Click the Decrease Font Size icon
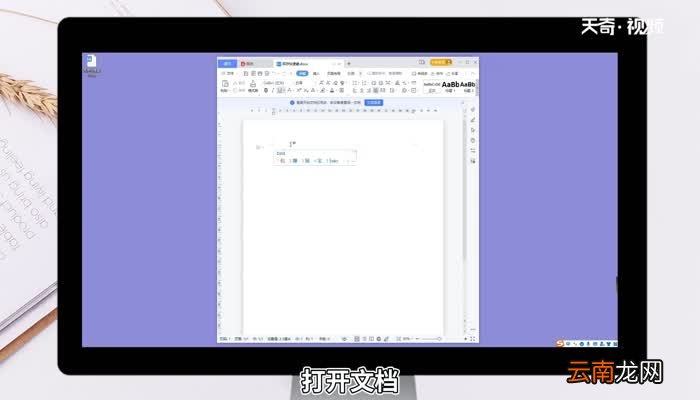The image size is (700, 400). pyautogui.click(x=328, y=83)
